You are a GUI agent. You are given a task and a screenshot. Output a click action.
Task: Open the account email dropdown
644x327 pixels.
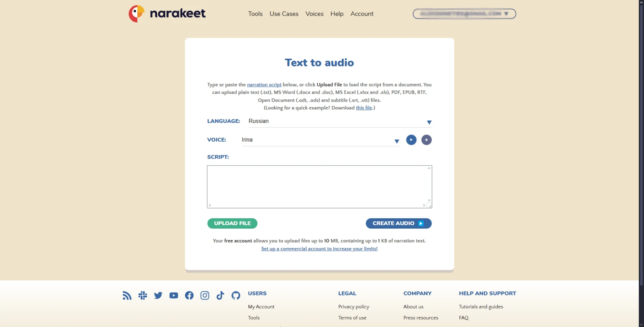pyautogui.click(x=464, y=14)
